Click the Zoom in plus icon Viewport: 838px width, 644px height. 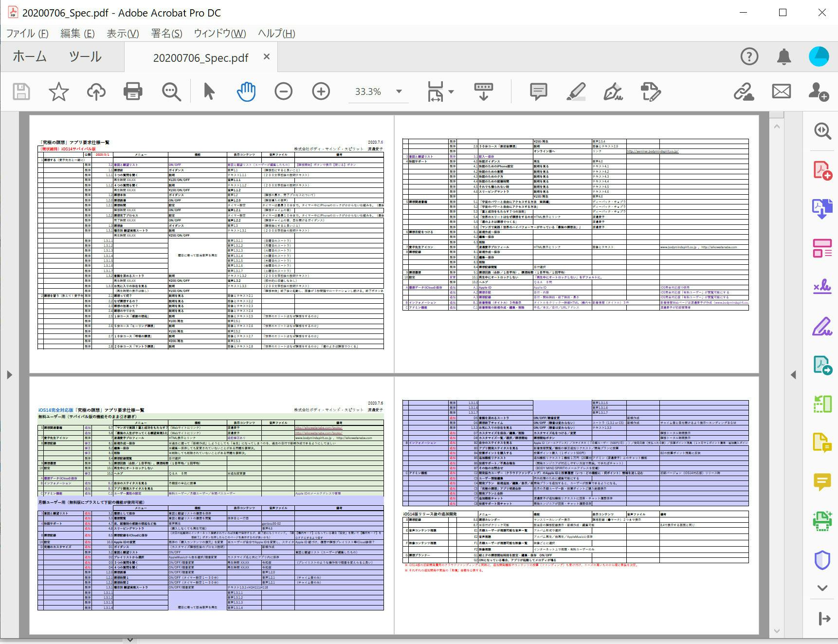click(321, 92)
